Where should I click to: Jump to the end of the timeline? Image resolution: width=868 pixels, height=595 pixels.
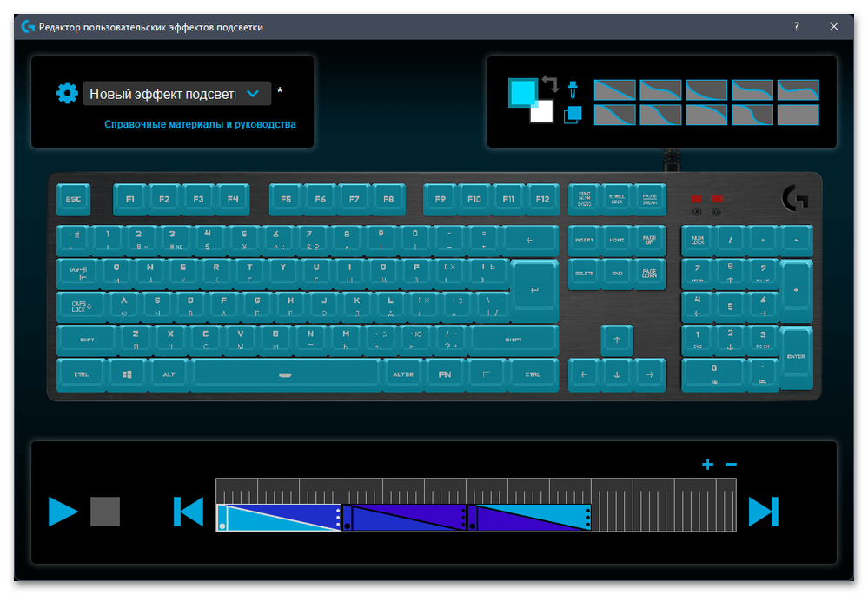[x=763, y=512]
